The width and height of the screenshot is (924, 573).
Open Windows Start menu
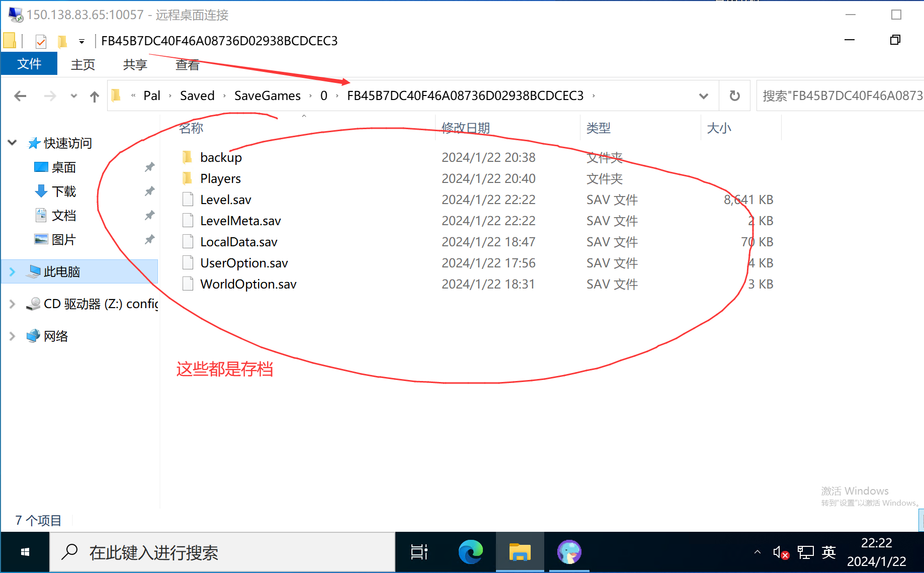pos(25,552)
